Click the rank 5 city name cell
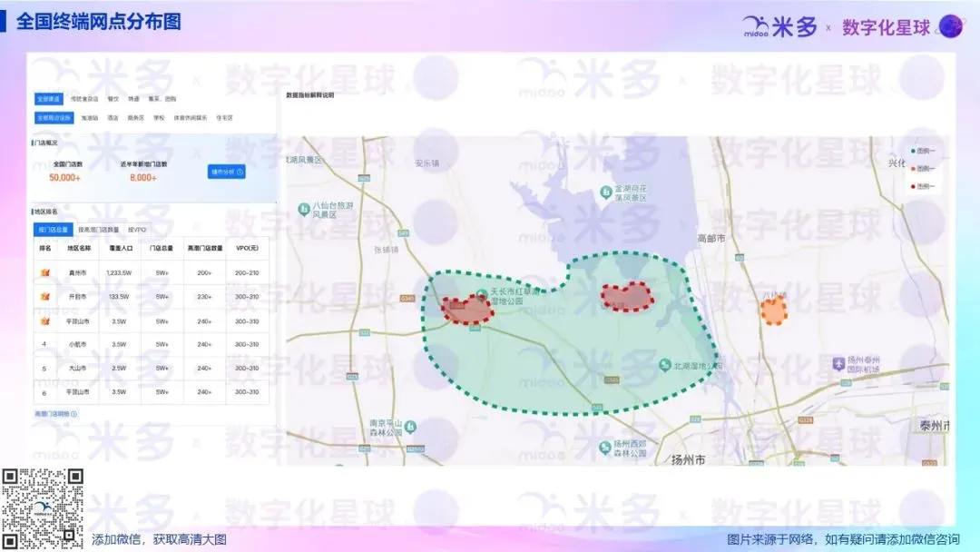Screen dimensions: 980x552 pos(77,368)
